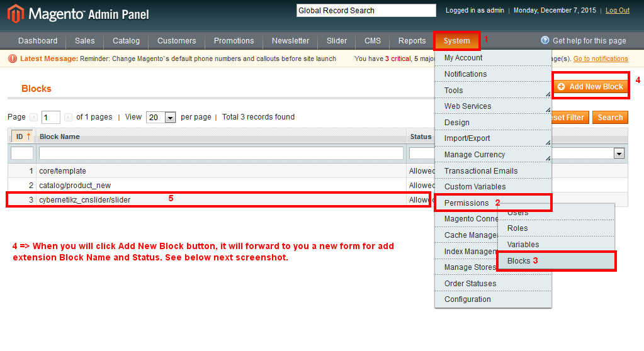Viewport: 644px width, 351px height.
Task: Open the CMS menu
Action: (x=373, y=41)
